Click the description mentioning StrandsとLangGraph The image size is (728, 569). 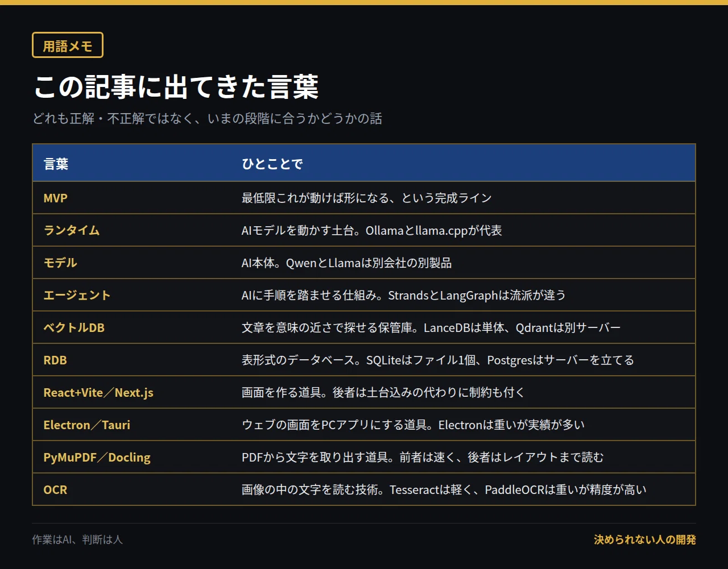[404, 295]
